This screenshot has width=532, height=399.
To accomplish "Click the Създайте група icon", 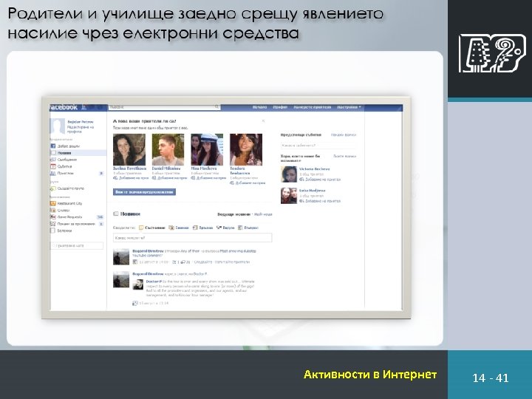I will 53,188.
